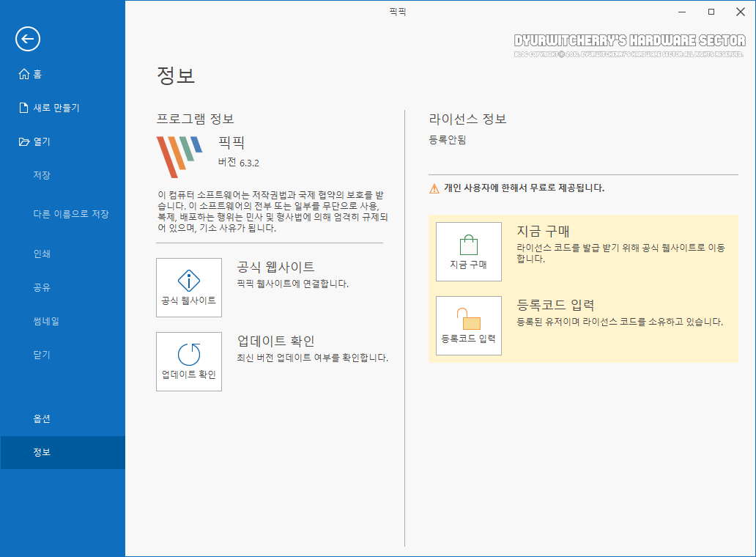This screenshot has width=756, height=557.
Task: Click the 업데이트 확인 tile button
Action: (x=189, y=361)
